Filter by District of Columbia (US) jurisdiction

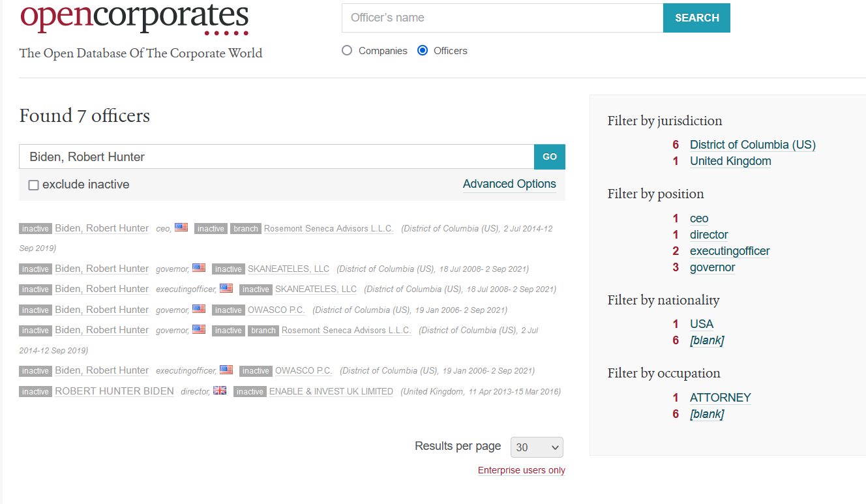(753, 145)
